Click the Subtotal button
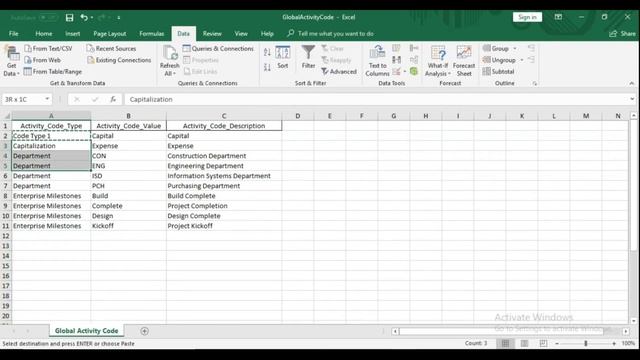The image size is (640, 360). (498, 71)
